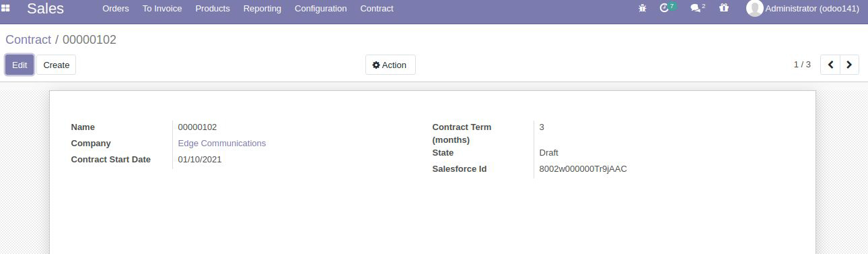The height and width of the screenshot is (254, 868).
Task: Expand the Administrator (odoo141) user menu
Action: coord(803,8)
